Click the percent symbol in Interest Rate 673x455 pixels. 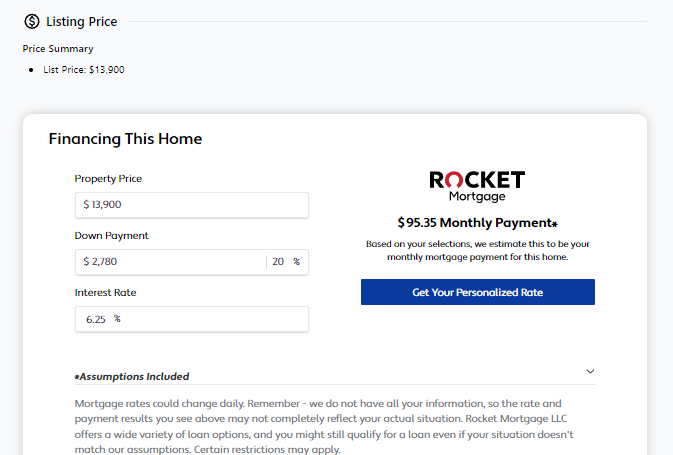click(x=117, y=319)
